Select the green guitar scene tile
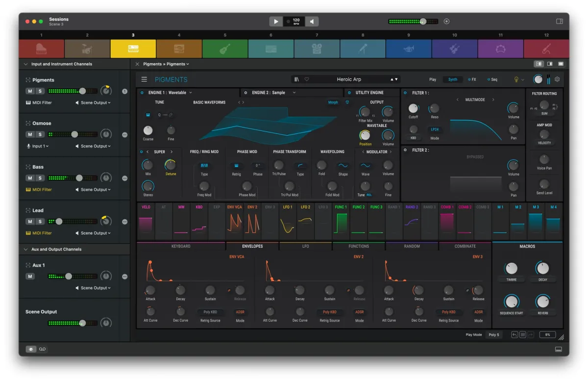Viewport: 588px width, 381px height. (x=225, y=49)
